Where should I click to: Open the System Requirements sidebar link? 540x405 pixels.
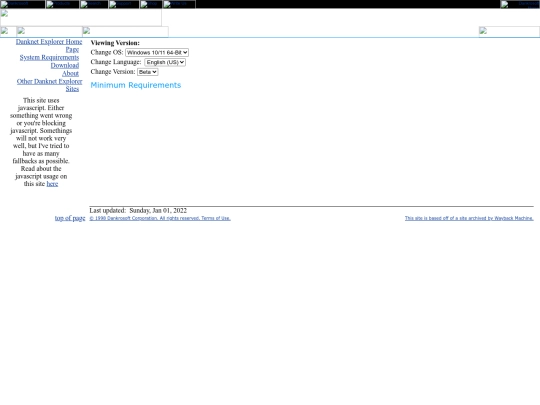click(x=49, y=57)
